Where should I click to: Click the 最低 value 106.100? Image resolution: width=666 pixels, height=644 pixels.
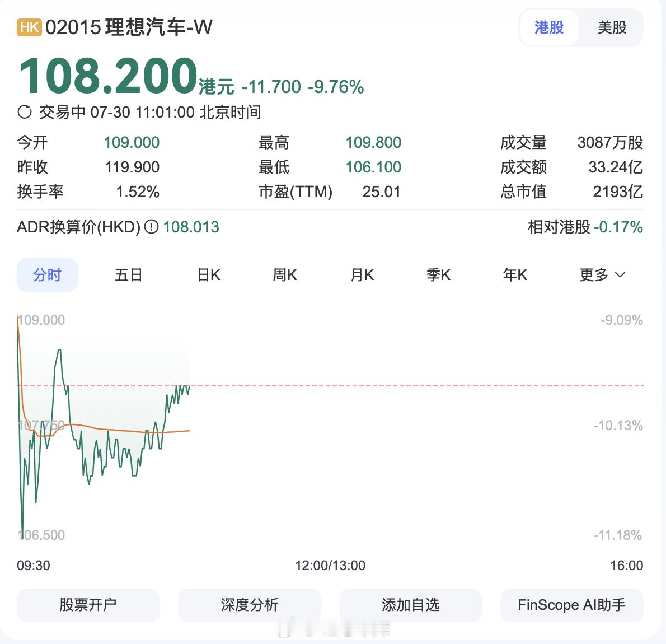coord(373,167)
